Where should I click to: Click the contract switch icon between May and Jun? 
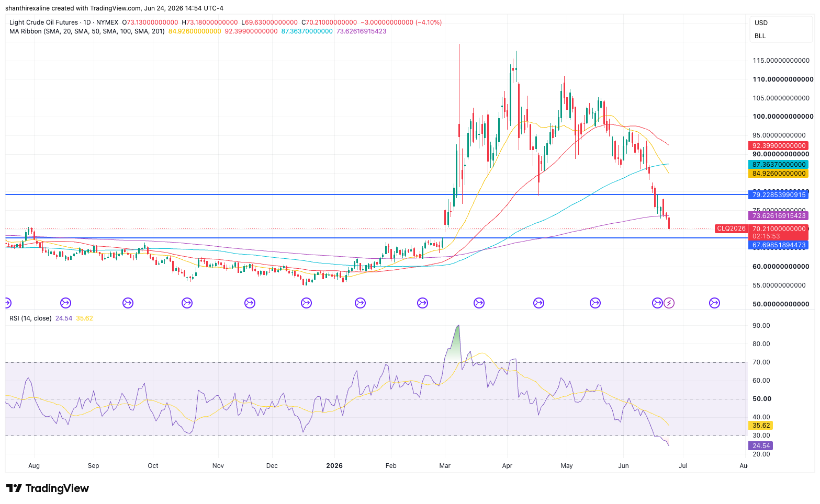[595, 303]
